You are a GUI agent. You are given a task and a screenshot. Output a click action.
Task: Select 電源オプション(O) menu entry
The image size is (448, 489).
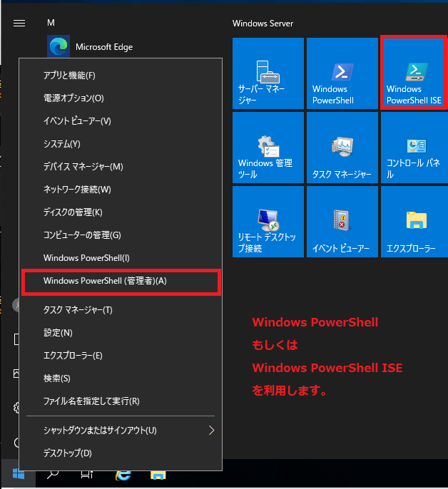121,98
